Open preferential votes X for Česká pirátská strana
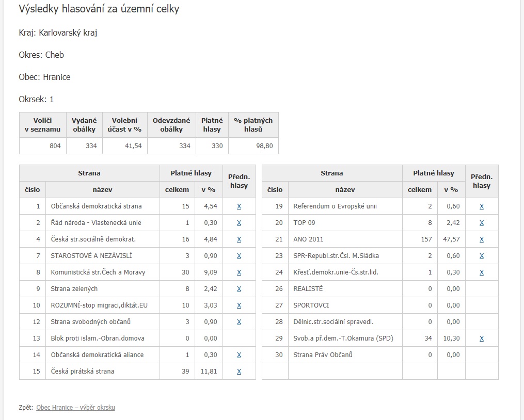Image resolution: width=524 pixels, height=420 pixels. point(239,371)
